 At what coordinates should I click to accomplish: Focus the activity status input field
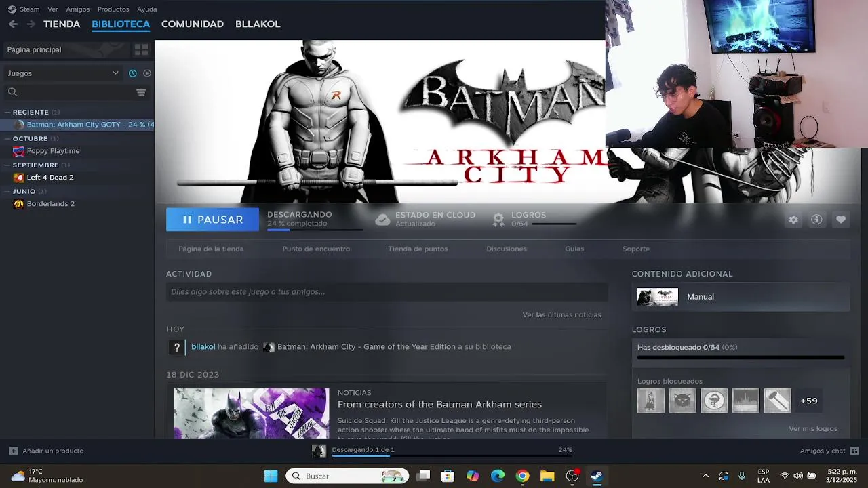coord(387,292)
